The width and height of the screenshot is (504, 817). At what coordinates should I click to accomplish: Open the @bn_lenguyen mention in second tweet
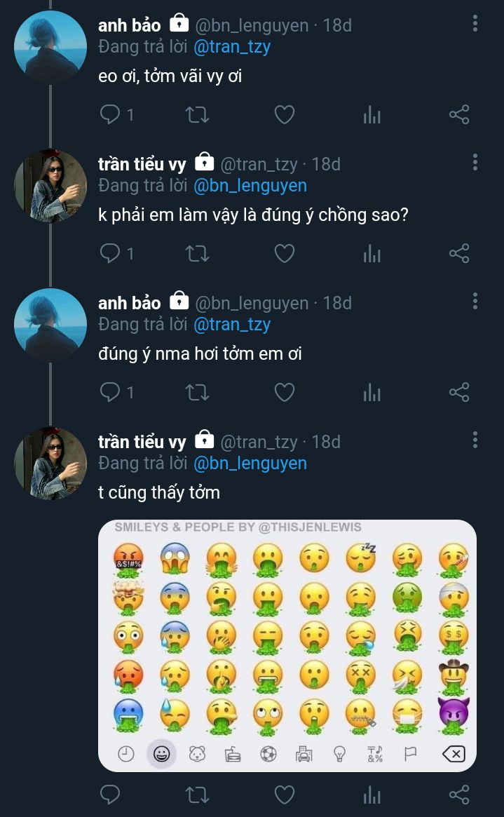[x=250, y=186]
